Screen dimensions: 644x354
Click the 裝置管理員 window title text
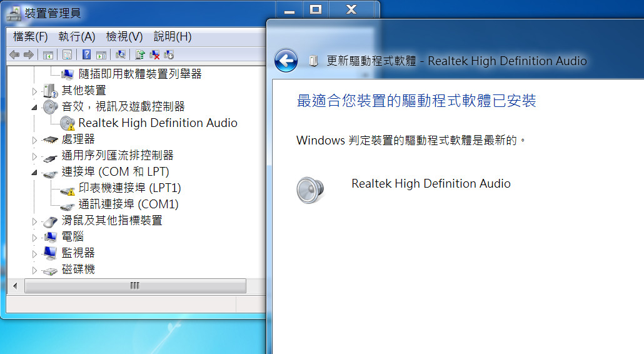tap(53, 14)
